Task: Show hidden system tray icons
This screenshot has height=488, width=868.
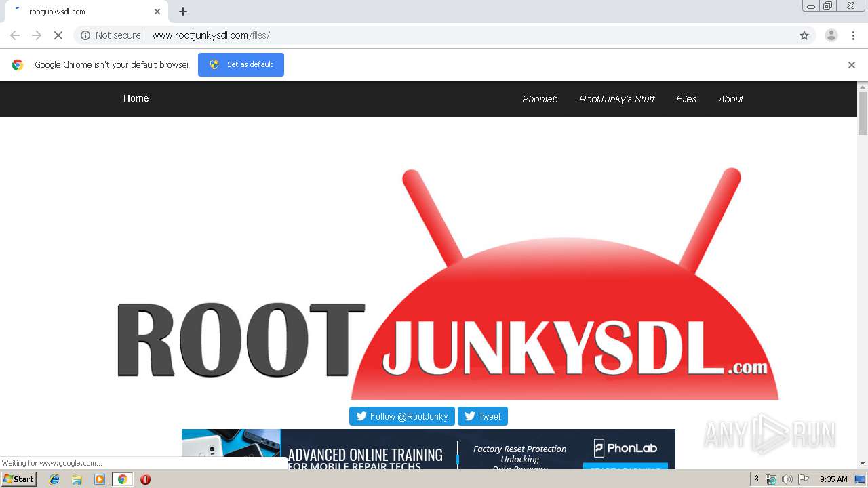Action: [757, 479]
